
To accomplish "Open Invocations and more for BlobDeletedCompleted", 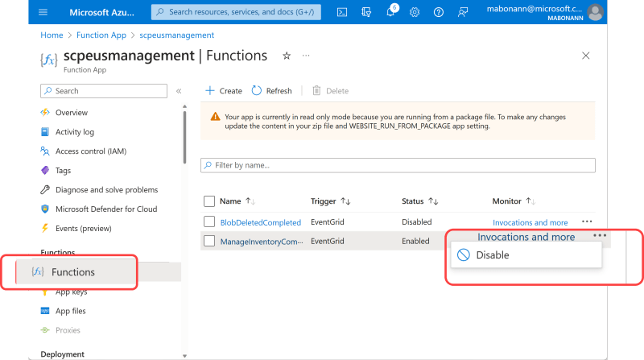I will (530, 222).
